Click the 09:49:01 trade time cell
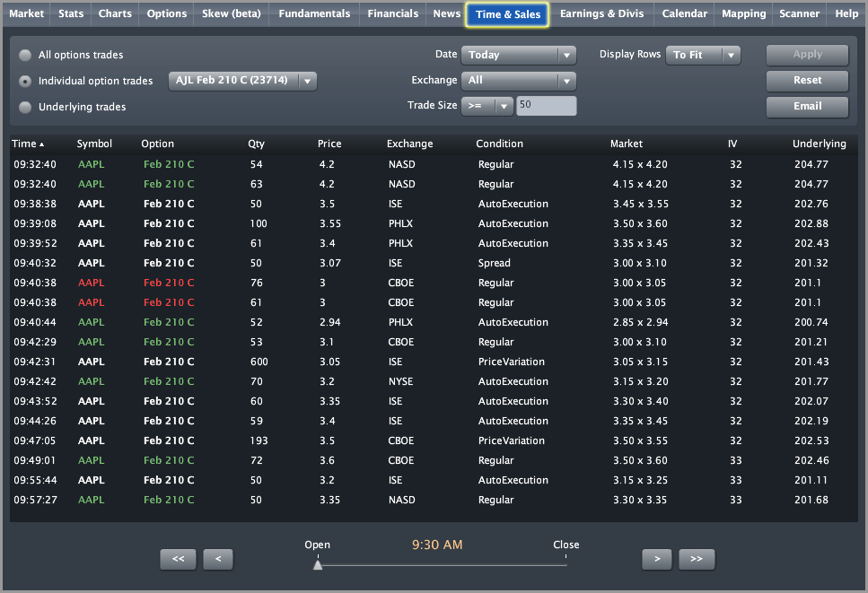Image resolution: width=868 pixels, height=593 pixels. (35, 461)
